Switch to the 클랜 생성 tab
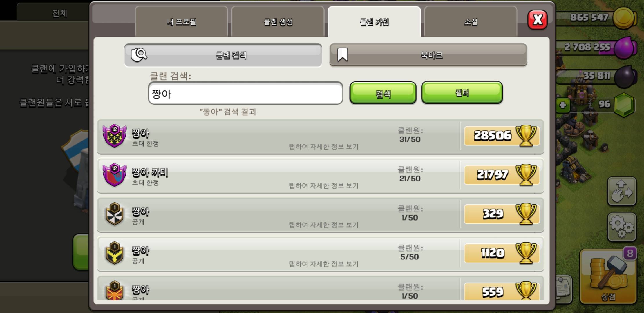 coord(278,22)
